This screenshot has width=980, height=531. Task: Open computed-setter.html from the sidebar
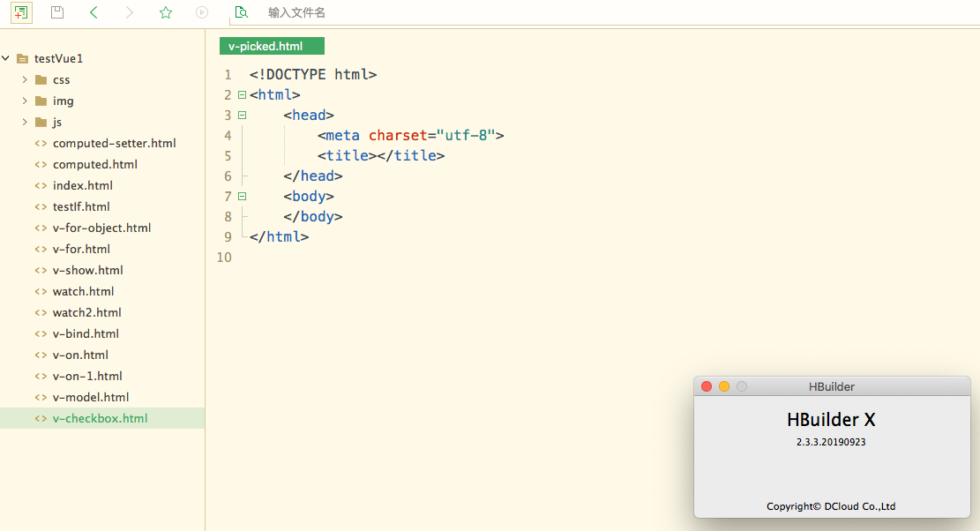[114, 143]
